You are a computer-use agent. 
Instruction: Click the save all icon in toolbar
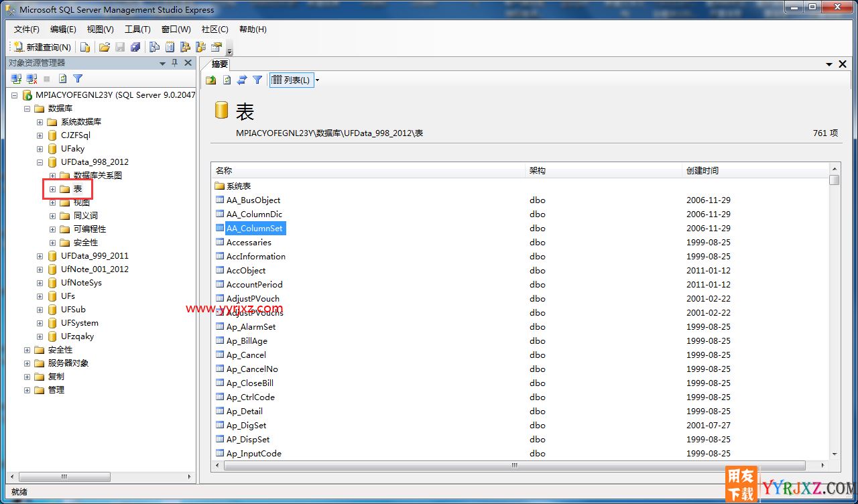(x=135, y=47)
